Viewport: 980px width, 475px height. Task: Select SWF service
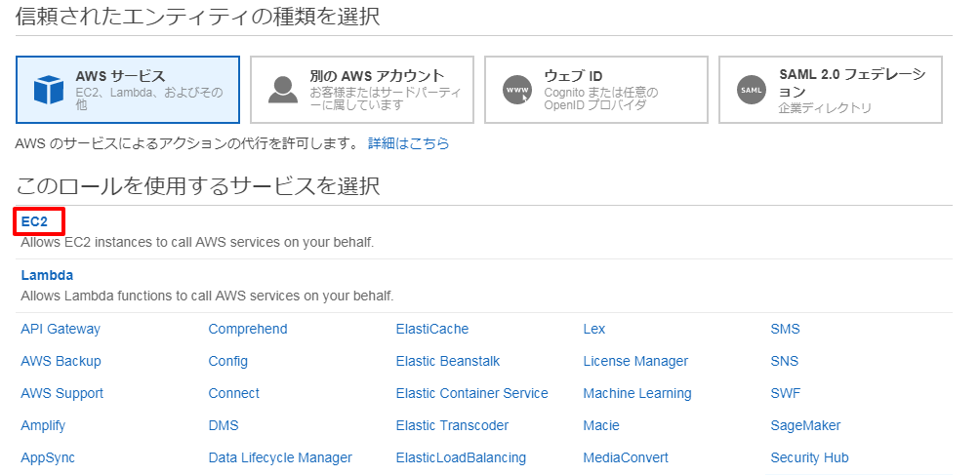[x=786, y=393]
